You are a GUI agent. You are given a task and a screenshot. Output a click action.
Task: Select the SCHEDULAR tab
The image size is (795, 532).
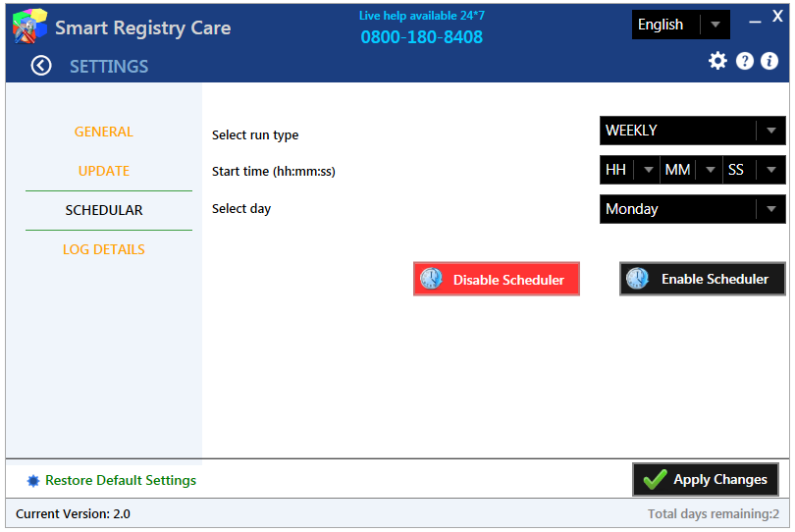(x=104, y=210)
